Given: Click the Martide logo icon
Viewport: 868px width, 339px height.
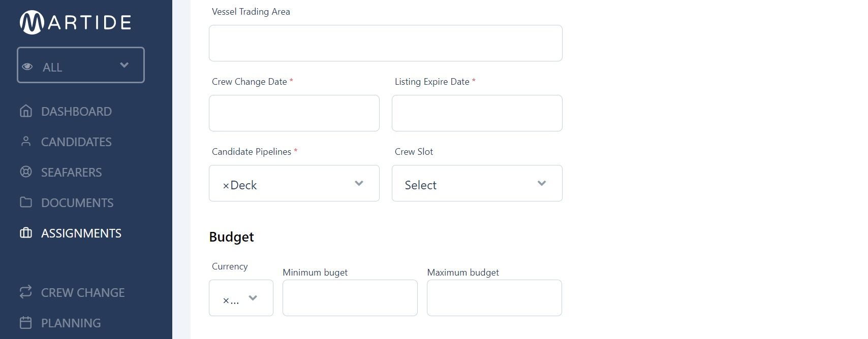Looking at the screenshot, I should (x=32, y=22).
